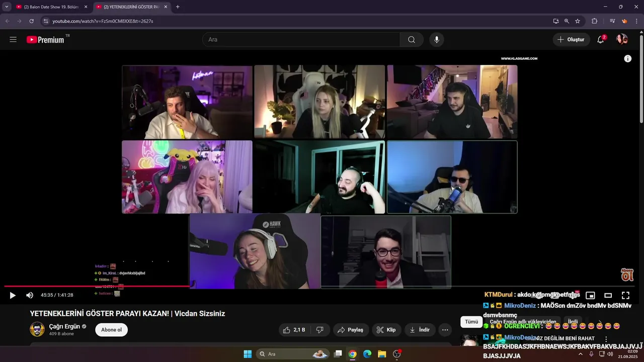Open the YouTube account avatar menu
Screen dimensions: 644x362
coord(622,40)
